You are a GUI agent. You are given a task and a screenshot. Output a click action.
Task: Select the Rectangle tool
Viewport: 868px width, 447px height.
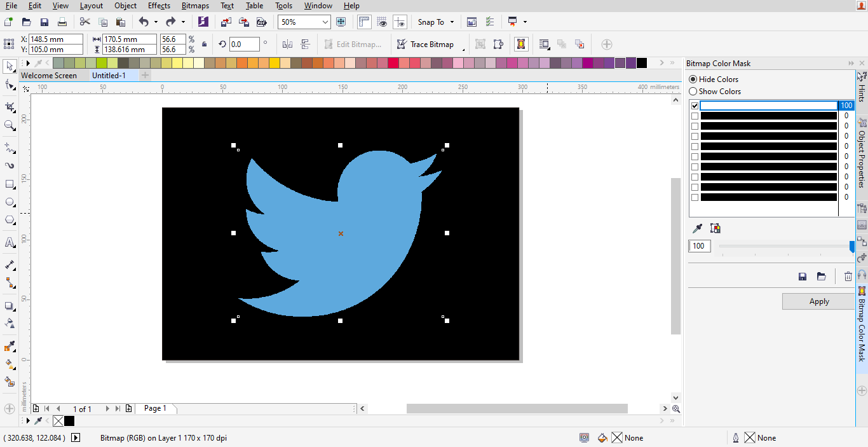(x=10, y=184)
